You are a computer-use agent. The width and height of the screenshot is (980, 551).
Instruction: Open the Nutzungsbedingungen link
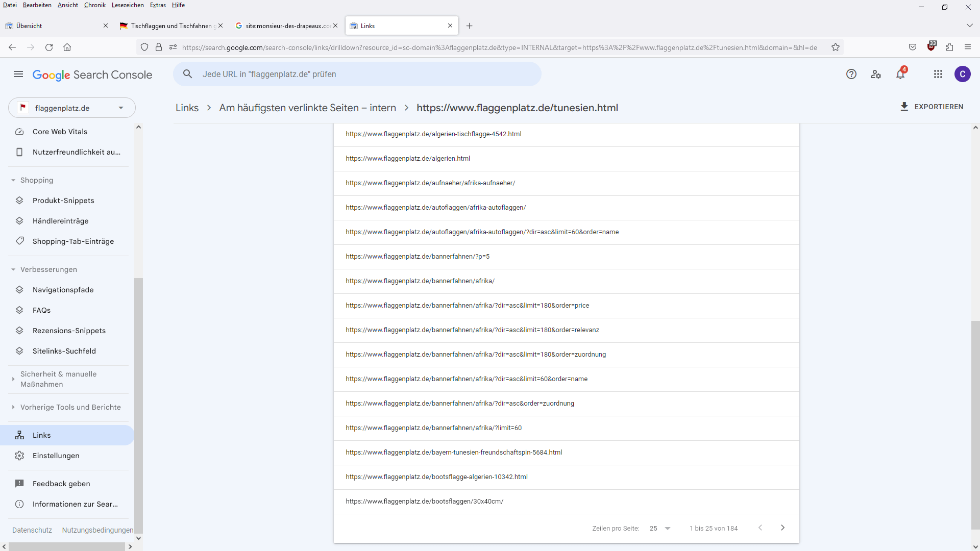point(97,530)
